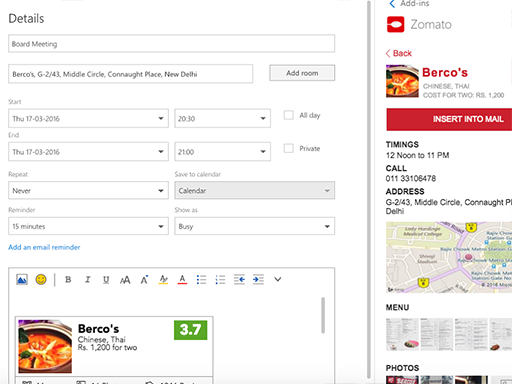This screenshot has width=512, height=384.
Task: Click Berco's dish image in Zomato panel
Action: pyautogui.click(x=402, y=81)
